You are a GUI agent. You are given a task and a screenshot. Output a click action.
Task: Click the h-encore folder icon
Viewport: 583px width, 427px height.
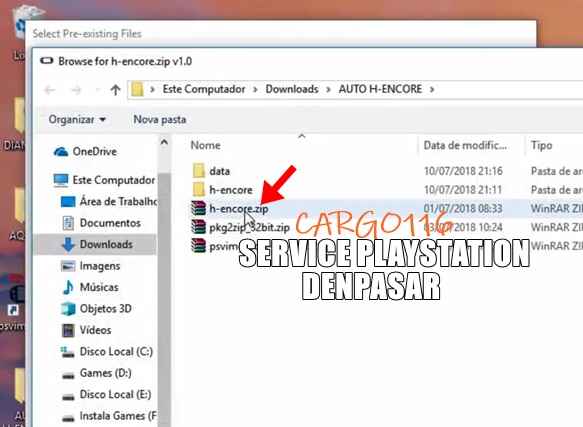199,189
